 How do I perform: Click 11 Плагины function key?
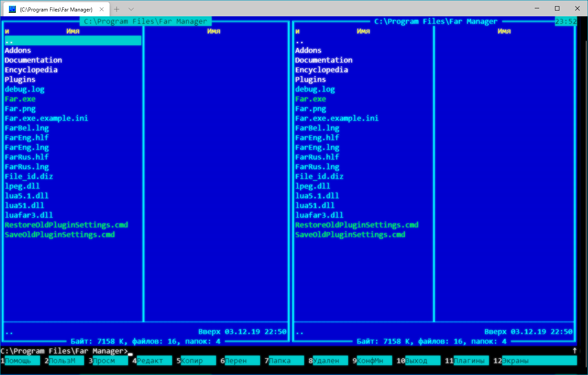coord(467,361)
